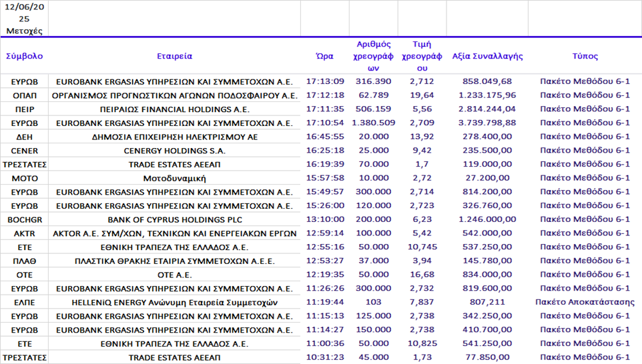This screenshot has height=364, width=642.
Task: Click the 'ΠΛΑΘ' symbol cell
Action: 25,261
